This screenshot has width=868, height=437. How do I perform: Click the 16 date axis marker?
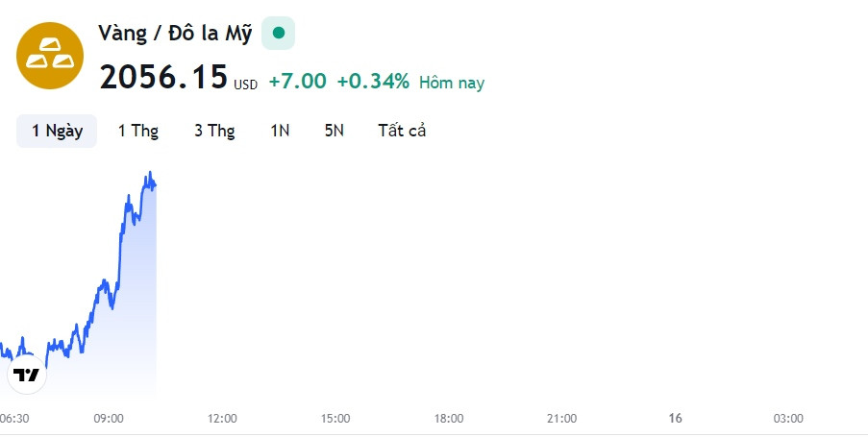(x=675, y=418)
